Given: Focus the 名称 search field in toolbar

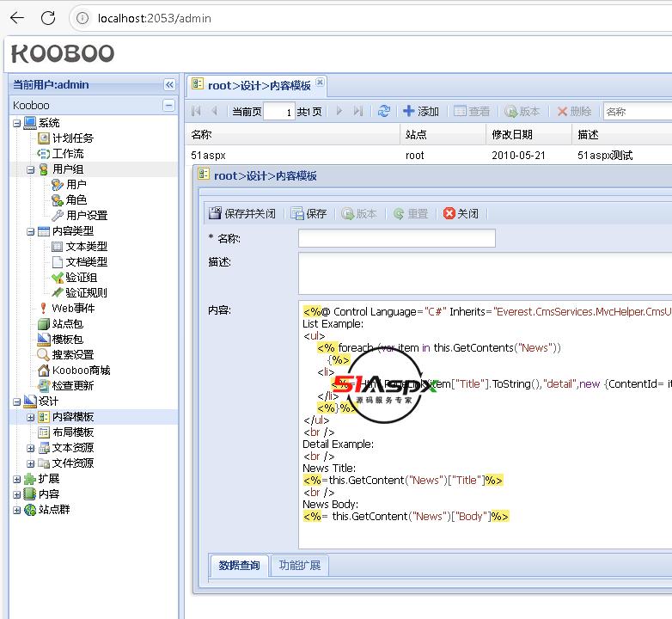Looking at the screenshot, I should (638, 112).
